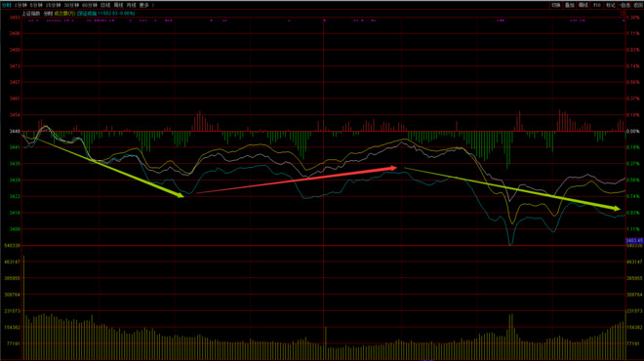
Task: Select the 30分钟 period tab
Action: click(x=71, y=5)
